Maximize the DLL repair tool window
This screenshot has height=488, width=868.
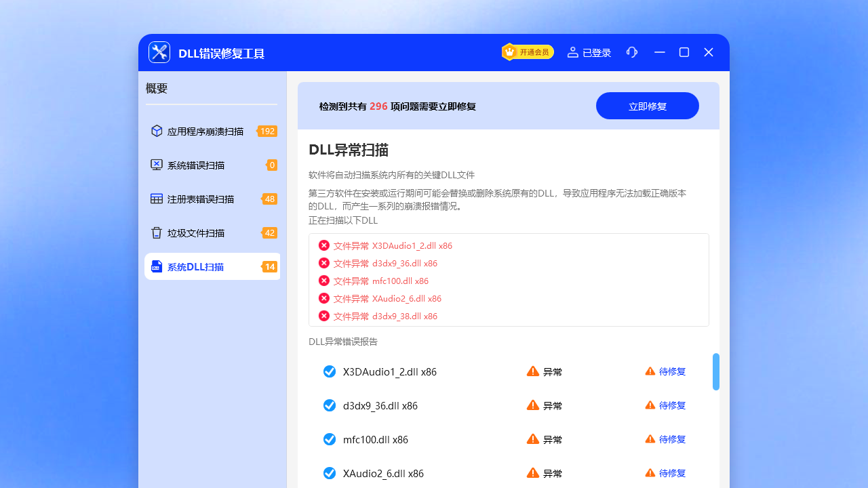coord(684,52)
